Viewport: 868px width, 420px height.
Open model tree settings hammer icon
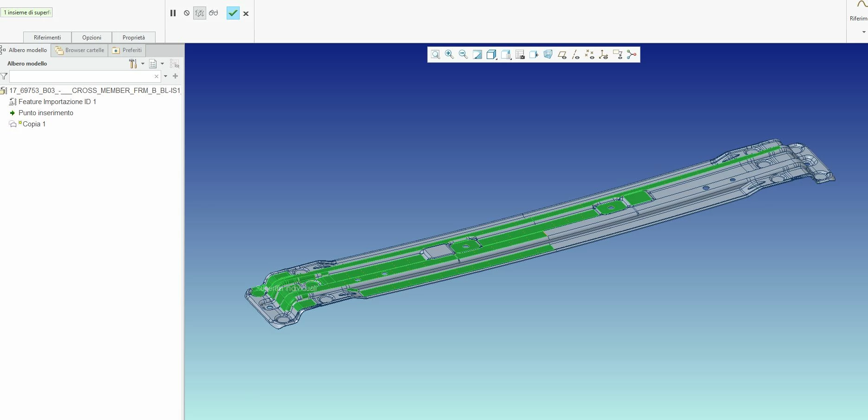pos(133,64)
